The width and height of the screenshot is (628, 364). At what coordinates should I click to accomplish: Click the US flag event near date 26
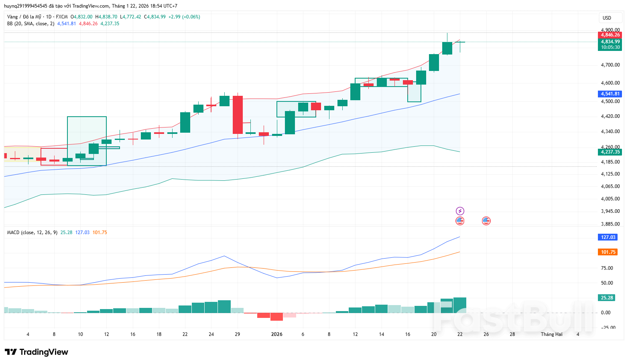(486, 221)
